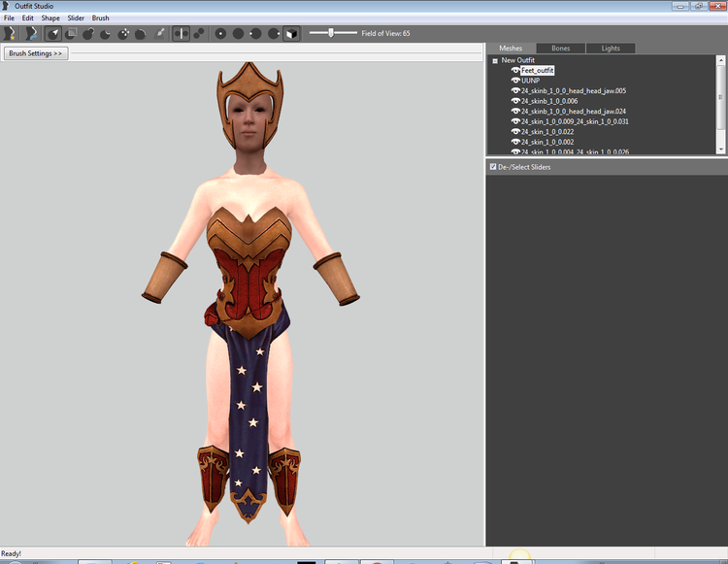
Task: Switch to the Bones tab
Action: (x=560, y=49)
